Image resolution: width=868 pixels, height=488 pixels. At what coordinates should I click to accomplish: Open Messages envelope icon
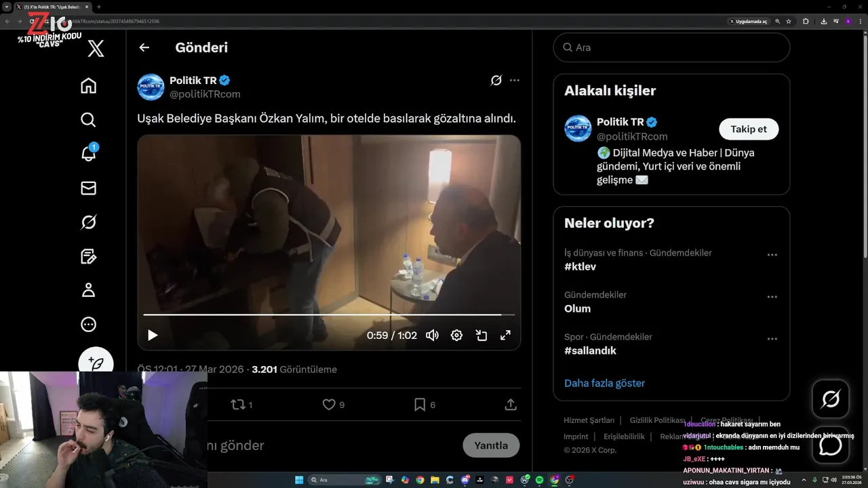(88, 188)
